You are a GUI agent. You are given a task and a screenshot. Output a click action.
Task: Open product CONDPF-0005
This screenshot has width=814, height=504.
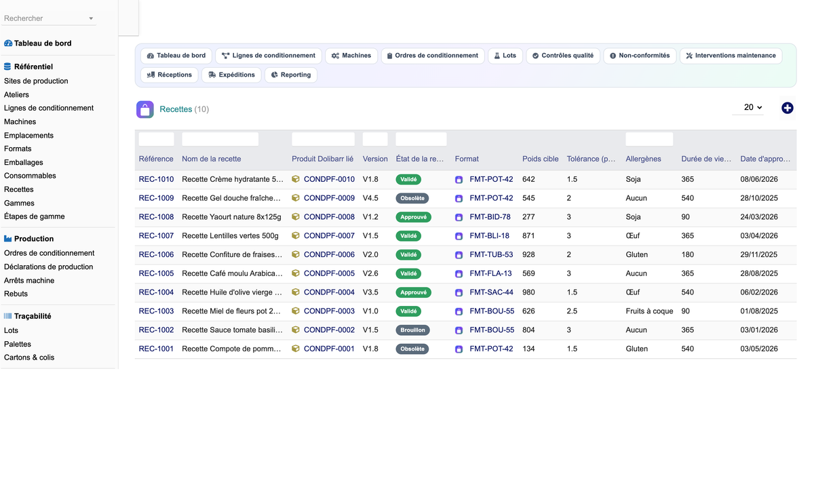329,273
